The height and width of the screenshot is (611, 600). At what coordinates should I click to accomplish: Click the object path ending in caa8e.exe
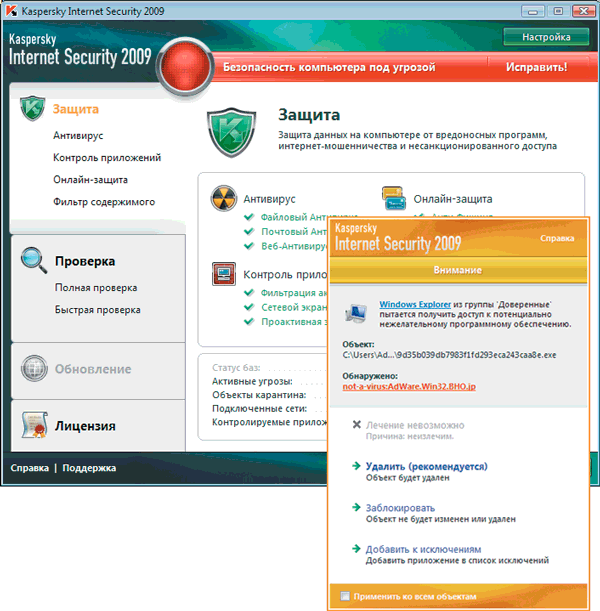point(449,355)
